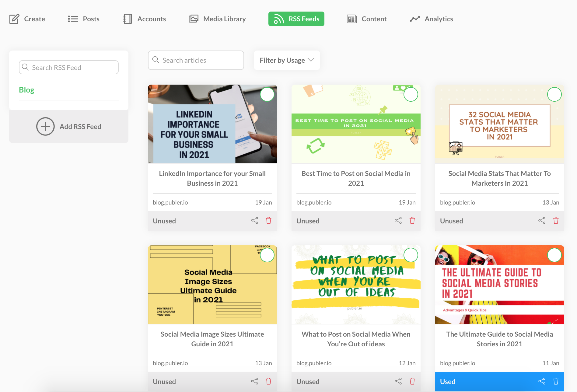Viewport: 577px width, 392px height.
Task: Switch to the RSS Feeds tab
Action: coord(296,19)
